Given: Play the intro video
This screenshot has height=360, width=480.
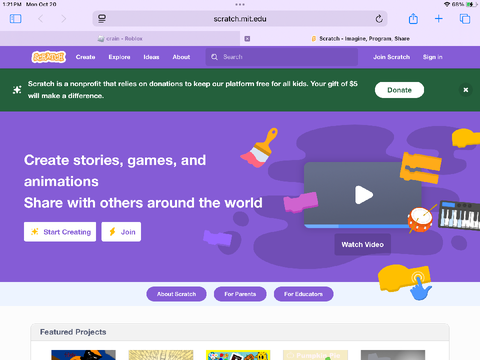Looking at the screenshot, I should (x=363, y=195).
